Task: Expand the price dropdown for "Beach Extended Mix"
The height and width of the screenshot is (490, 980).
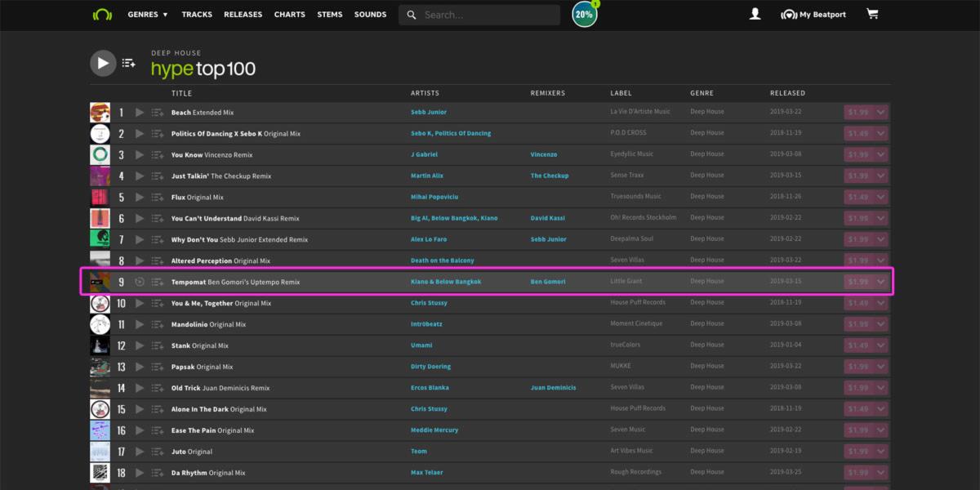Action: (880, 112)
